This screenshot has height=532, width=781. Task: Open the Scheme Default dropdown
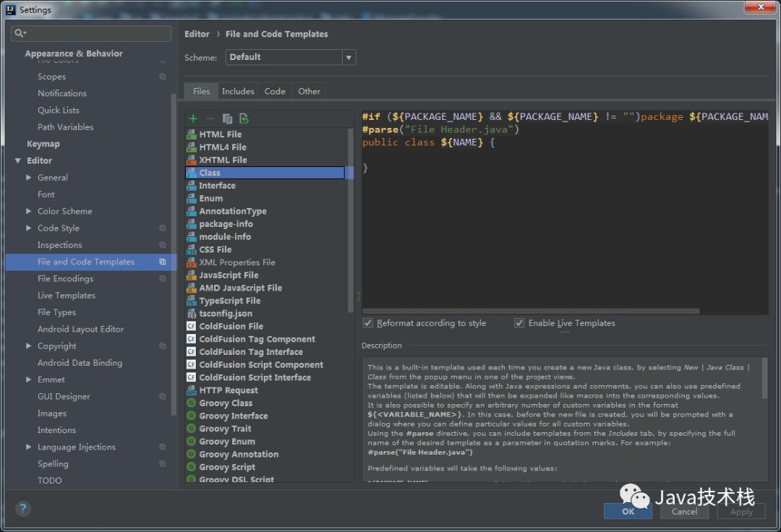[291, 57]
